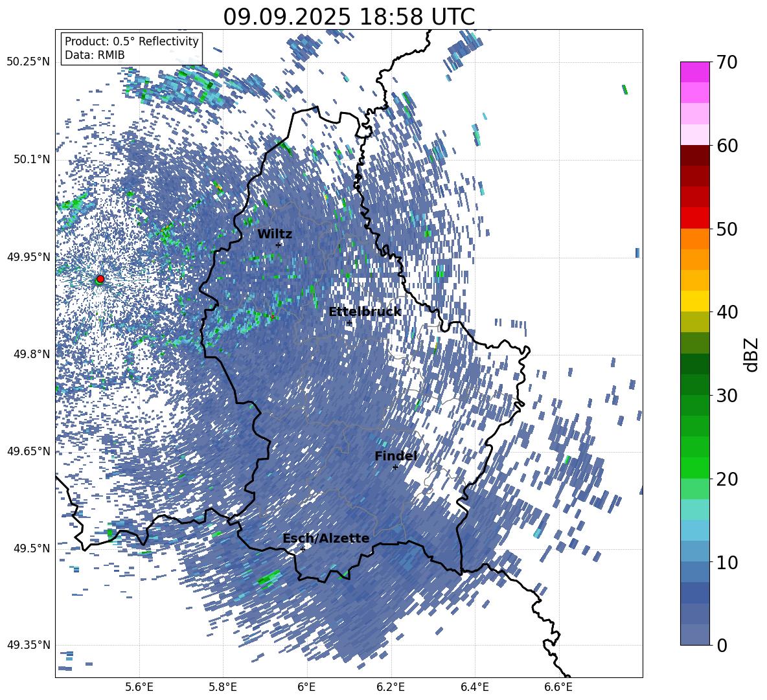This screenshot has width=767, height=700.
Task: Click the 5.8°E longitude label
Action: 223,687
